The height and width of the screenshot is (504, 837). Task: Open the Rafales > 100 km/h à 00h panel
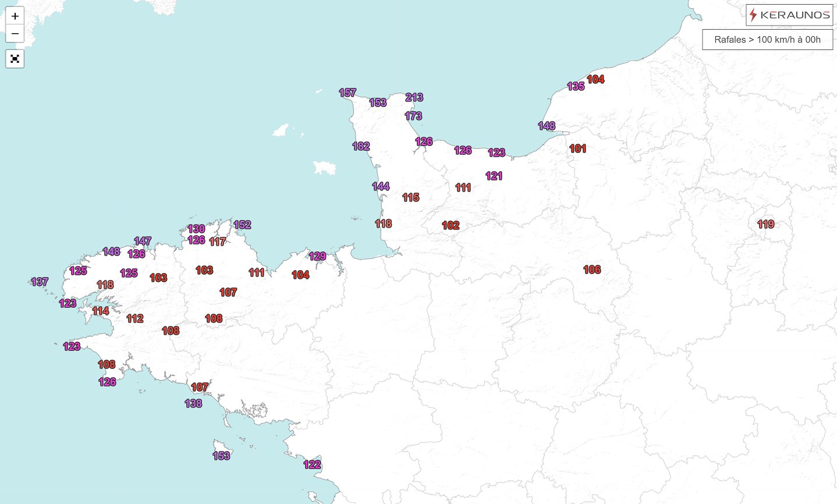(768, 40)
